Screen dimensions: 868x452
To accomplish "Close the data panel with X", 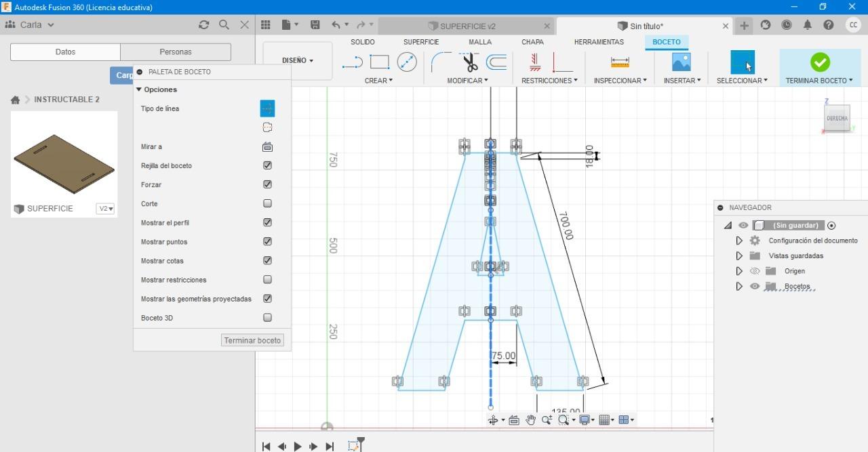I will click(245, 24).
